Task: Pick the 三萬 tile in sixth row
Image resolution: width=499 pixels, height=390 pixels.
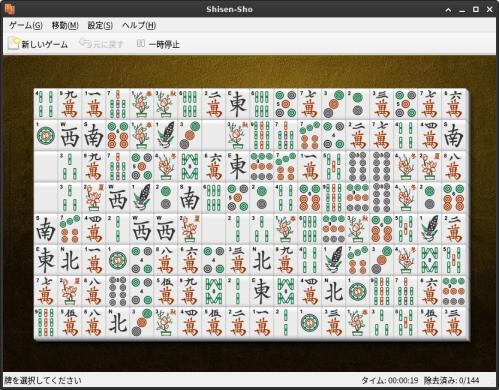Action: 238,260
